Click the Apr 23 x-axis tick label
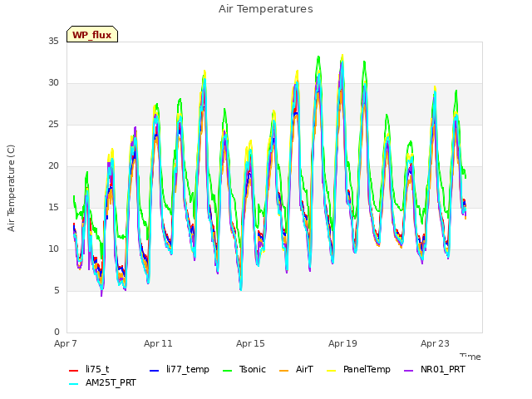 coord(435,343)
